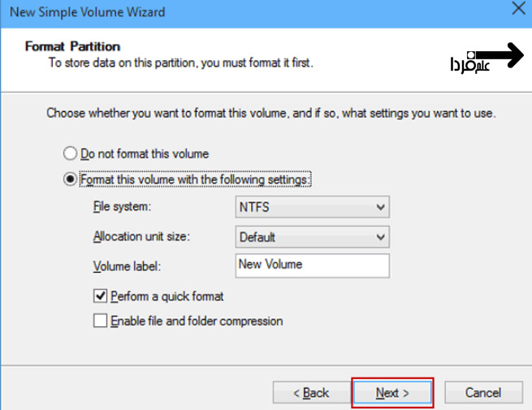Close the New Simple Volume Wizard window
Screen dimensions: 532x410
click(517, 11)
